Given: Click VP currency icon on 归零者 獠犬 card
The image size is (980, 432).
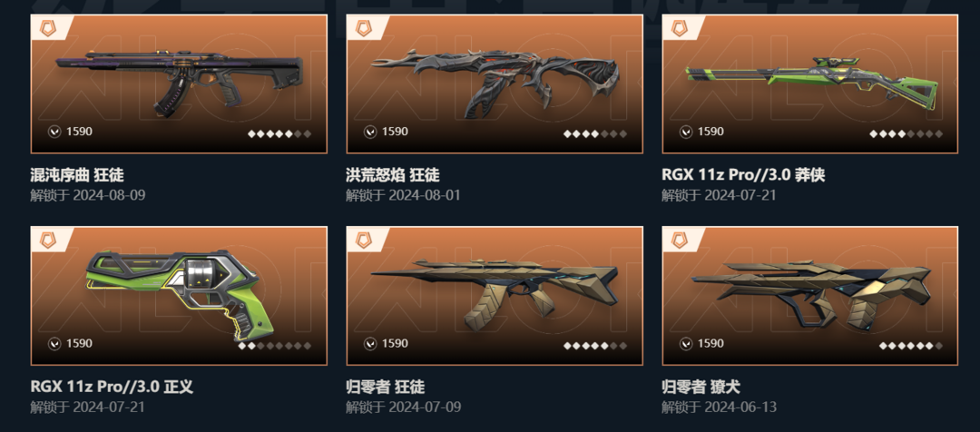Looking at the screenshot, I should click(686, 344).
